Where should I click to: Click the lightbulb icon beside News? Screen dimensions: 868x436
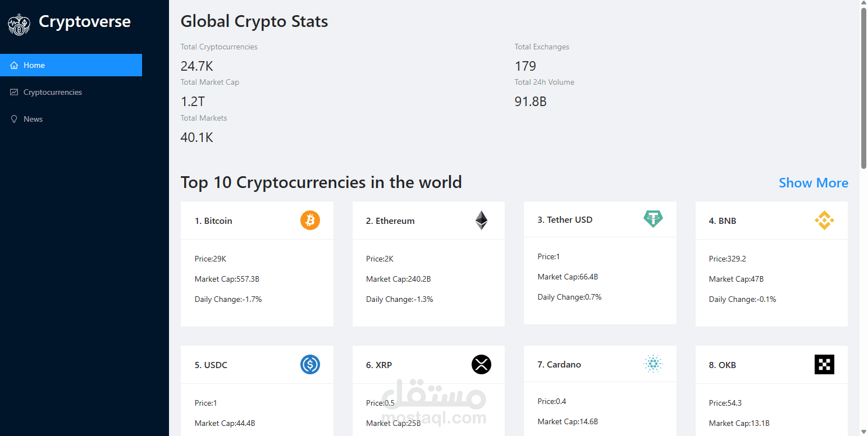coord(14,119)
